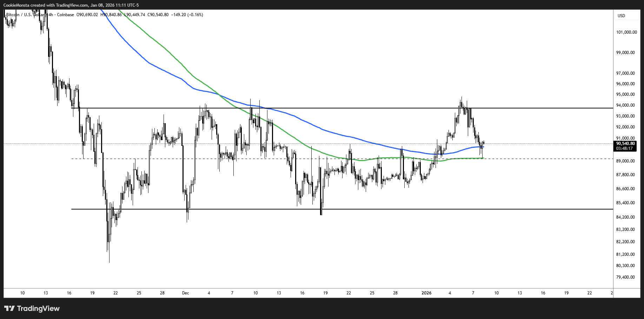
Task: Click the 2026 marker on the time axis
Action: point(426,293)
